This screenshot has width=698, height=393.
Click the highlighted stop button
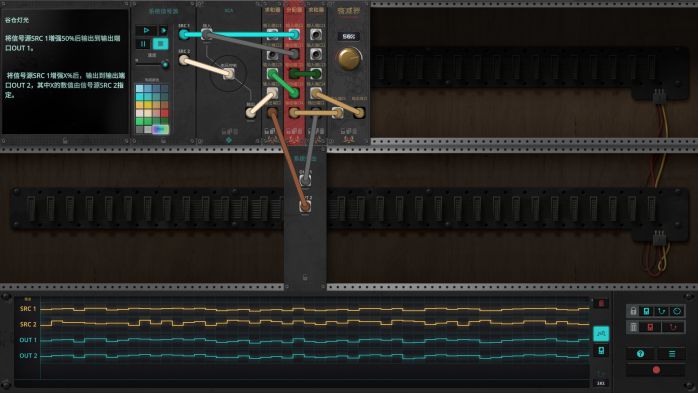[161, 44]
